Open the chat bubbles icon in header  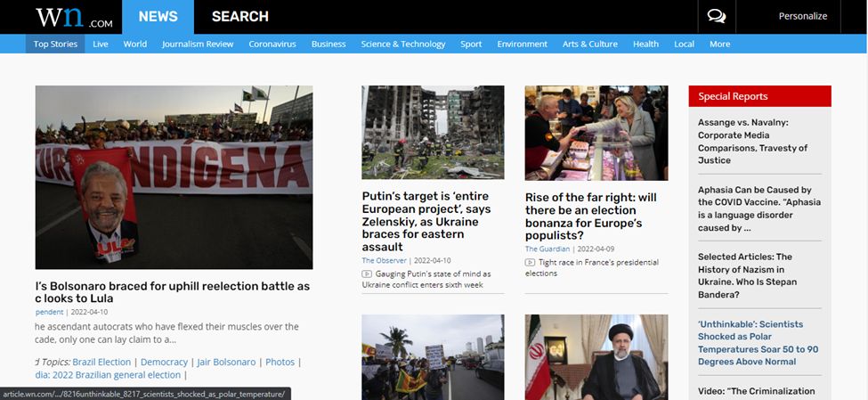click(717, 17)
